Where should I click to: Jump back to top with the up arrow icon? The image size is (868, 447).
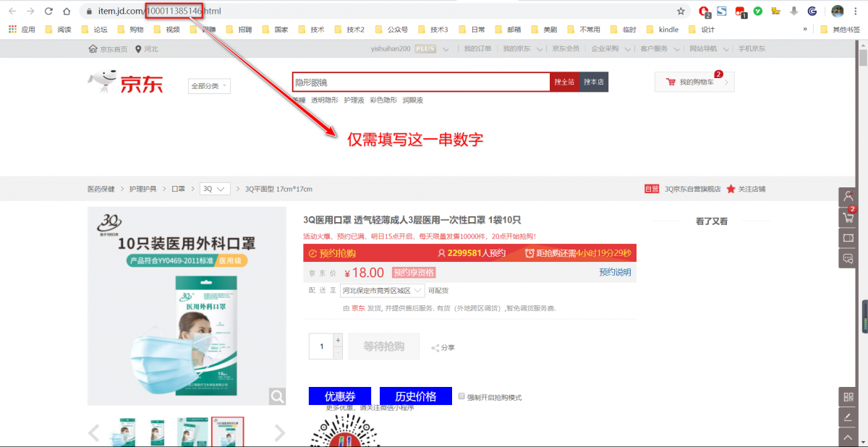click(848, 438)
